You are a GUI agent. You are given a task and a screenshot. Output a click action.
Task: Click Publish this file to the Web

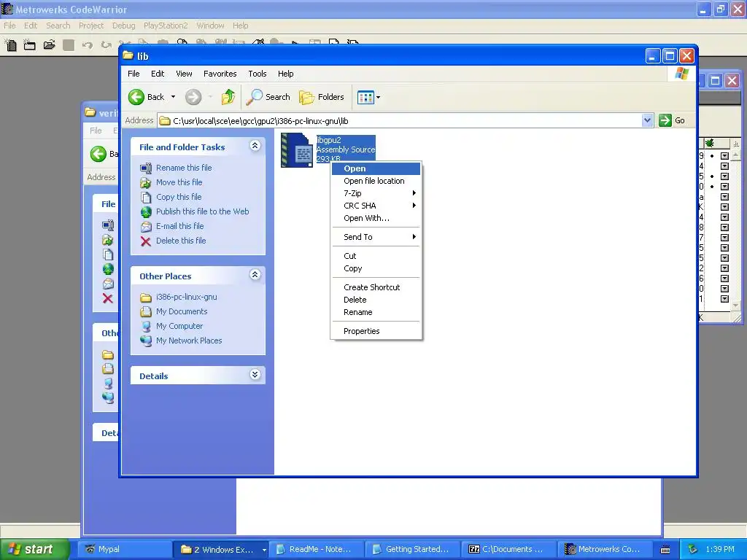(x=203, y=211)
